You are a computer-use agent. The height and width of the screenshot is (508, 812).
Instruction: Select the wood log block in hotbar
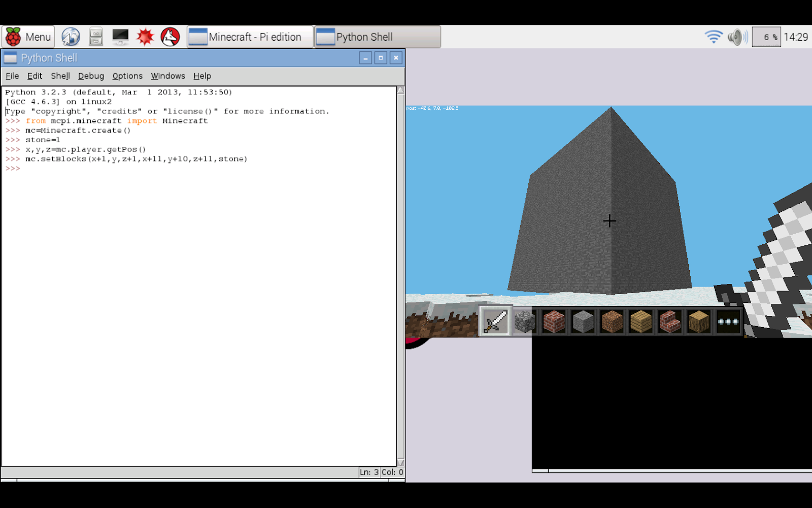point(699,322)
